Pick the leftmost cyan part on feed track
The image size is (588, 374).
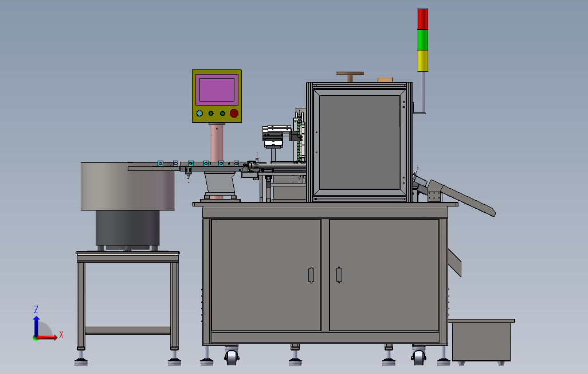[160, 163]
